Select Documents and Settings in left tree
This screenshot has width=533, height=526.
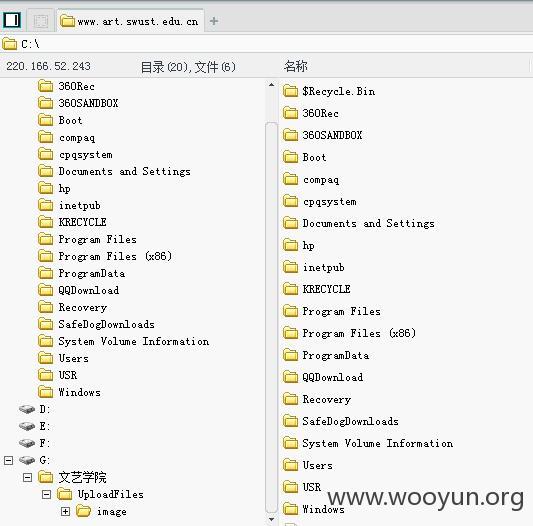click(114, 171)
